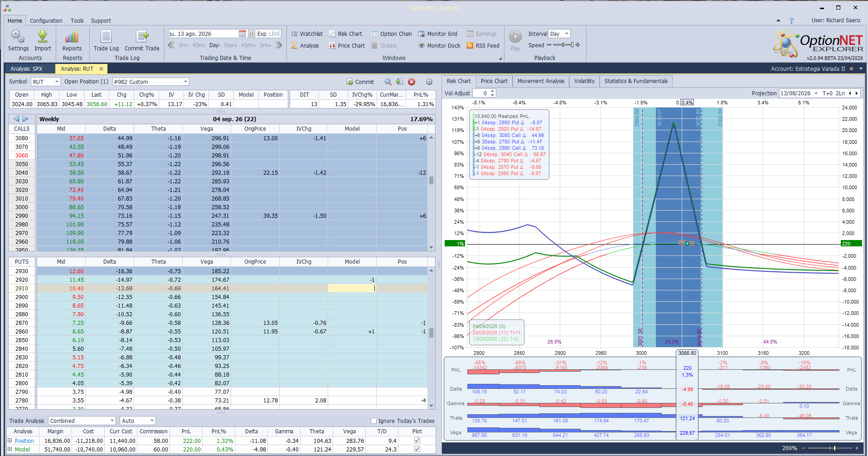The image size is (868, 456).
Task: Start playback with the Play button
Action: [x=515, y=40]
